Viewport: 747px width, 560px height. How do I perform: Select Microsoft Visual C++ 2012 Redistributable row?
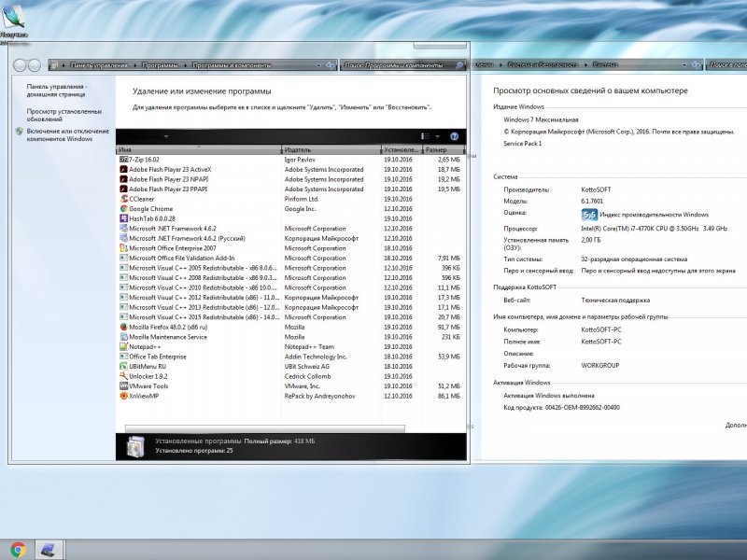coord(290,298)
